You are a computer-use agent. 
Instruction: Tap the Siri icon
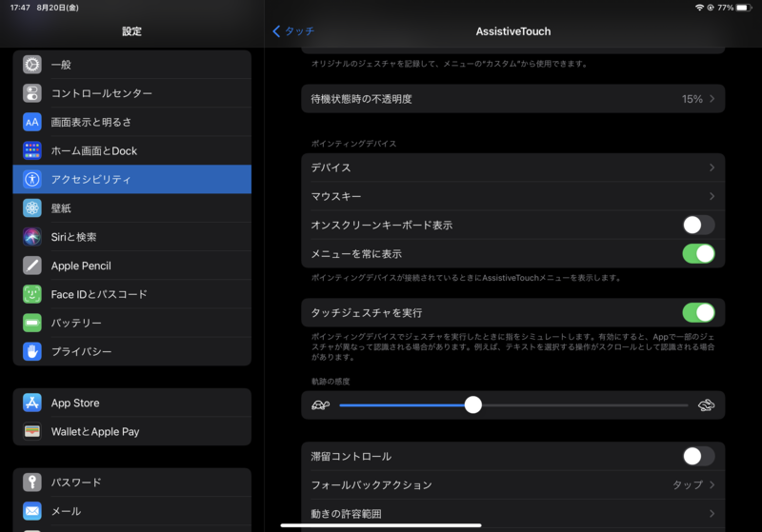[32, 237]
